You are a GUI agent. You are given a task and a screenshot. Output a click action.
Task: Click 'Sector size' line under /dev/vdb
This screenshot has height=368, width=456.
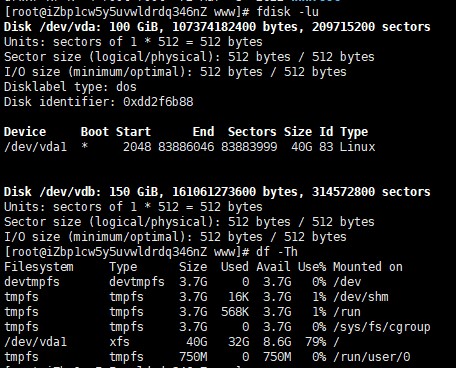(x=189, y=222)
